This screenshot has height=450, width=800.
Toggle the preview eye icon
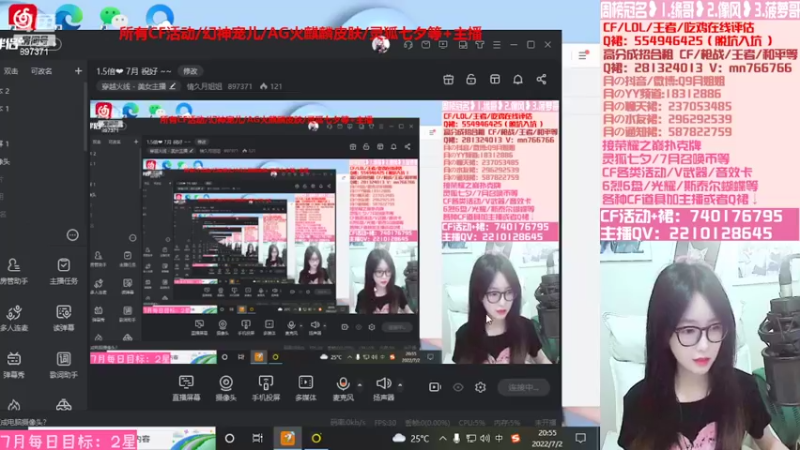coord(458,387)
